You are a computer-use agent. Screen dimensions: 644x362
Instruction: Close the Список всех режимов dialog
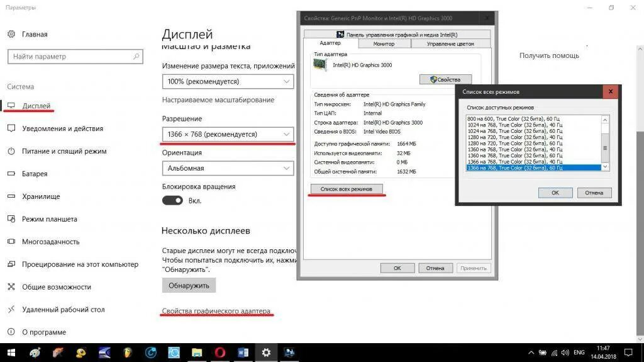tap(610, 91)
